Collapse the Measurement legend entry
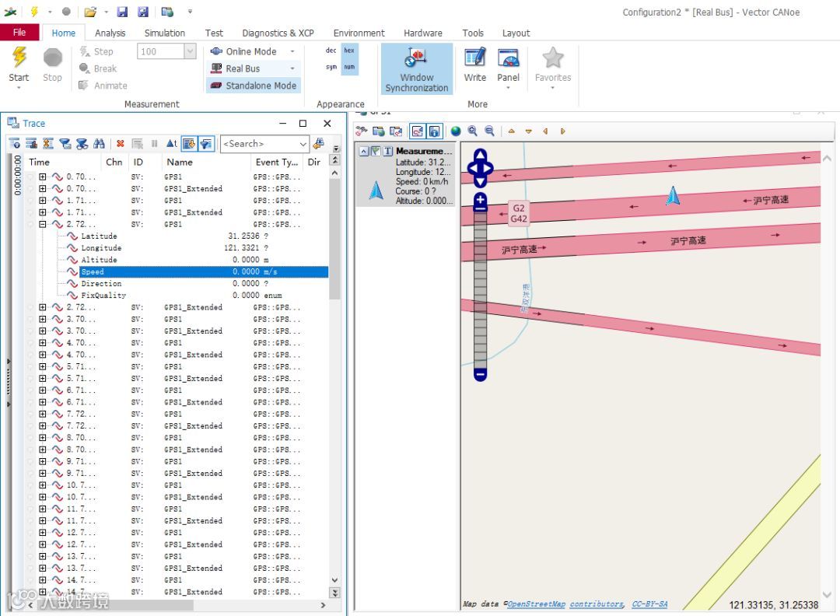This screenshot has width=840, height=616. (364, 151)
